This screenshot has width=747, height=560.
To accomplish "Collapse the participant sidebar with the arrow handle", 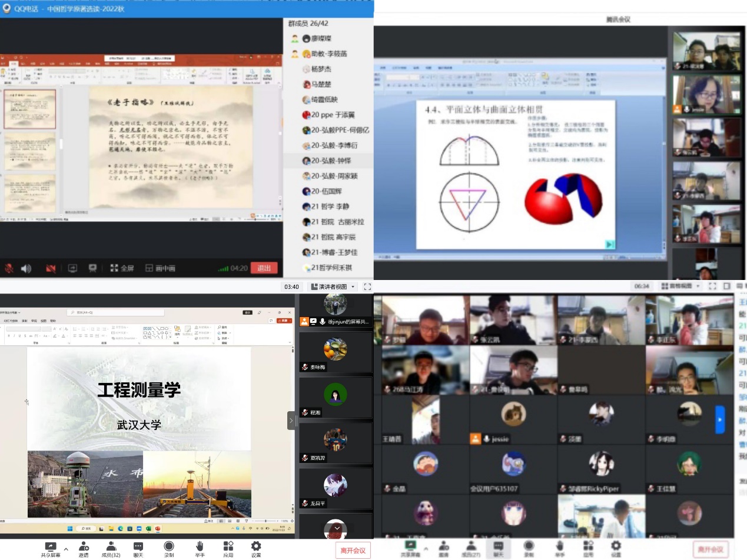I will pos(291,421).
